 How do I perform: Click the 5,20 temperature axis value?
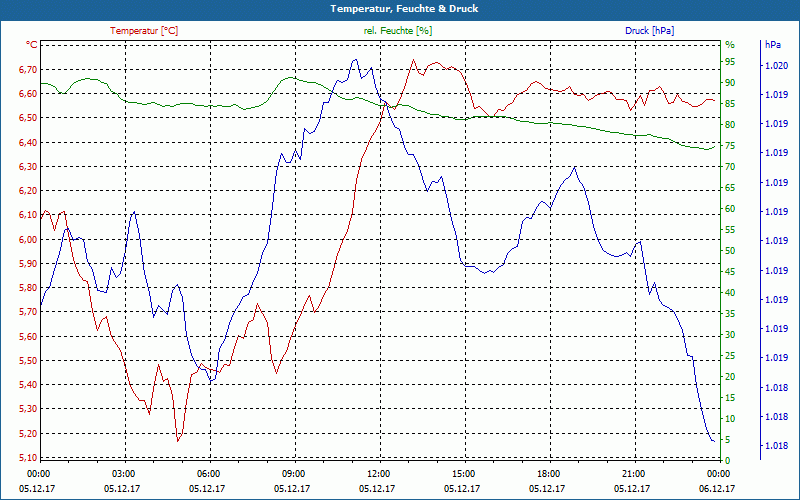(28, 433)
